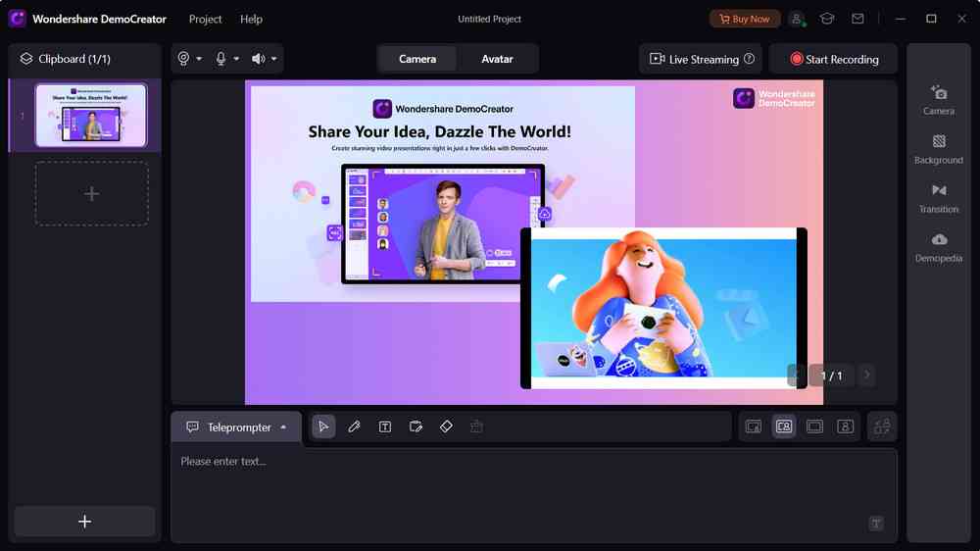The width and height of the screenshot is (980, 551).
Task: Click the speaker audio icon
Action: [258, 58]
